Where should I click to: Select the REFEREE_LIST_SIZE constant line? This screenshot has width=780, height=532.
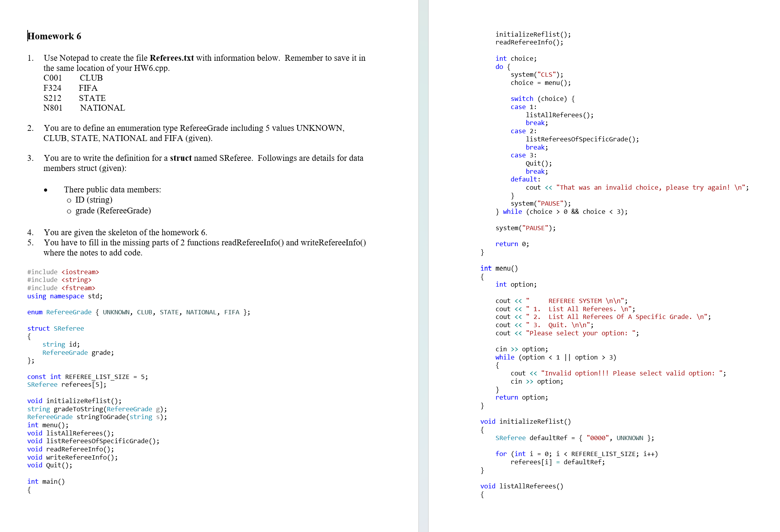[88, 377]
